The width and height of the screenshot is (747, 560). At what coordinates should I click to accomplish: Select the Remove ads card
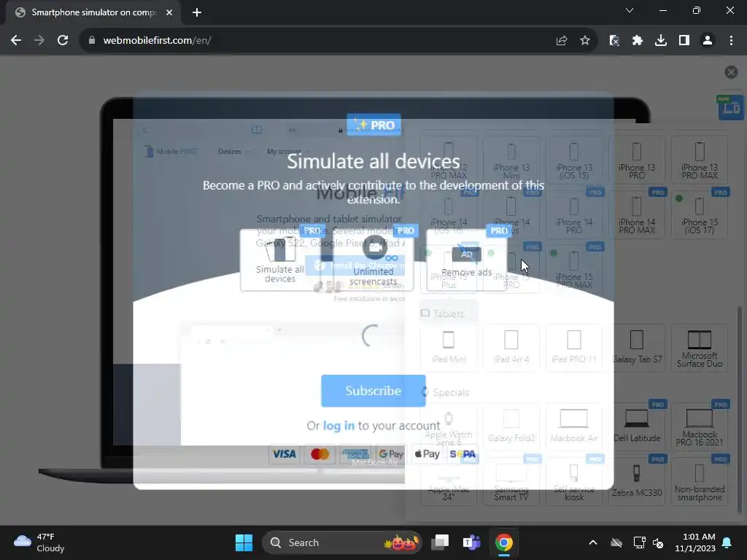pyautogui.click(x=466, y=260)
